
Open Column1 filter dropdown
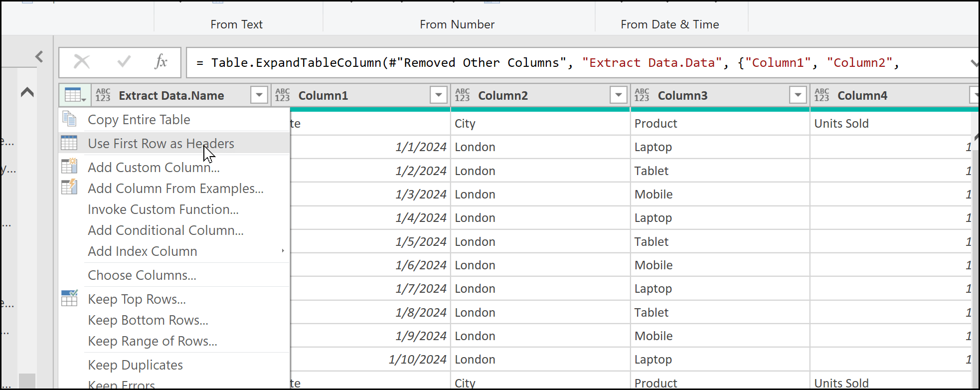(x=439, y=95)
